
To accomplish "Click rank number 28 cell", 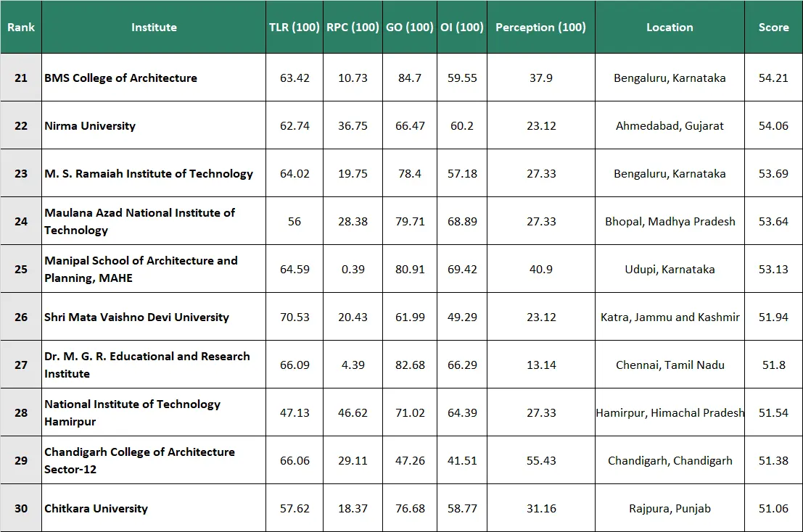I will coord(21,412).
